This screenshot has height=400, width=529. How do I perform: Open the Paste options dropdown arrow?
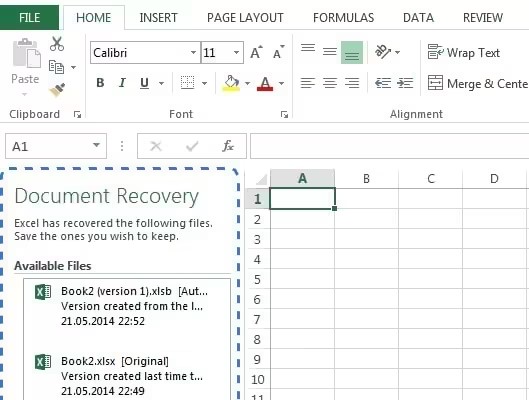(x=24, y=94)
